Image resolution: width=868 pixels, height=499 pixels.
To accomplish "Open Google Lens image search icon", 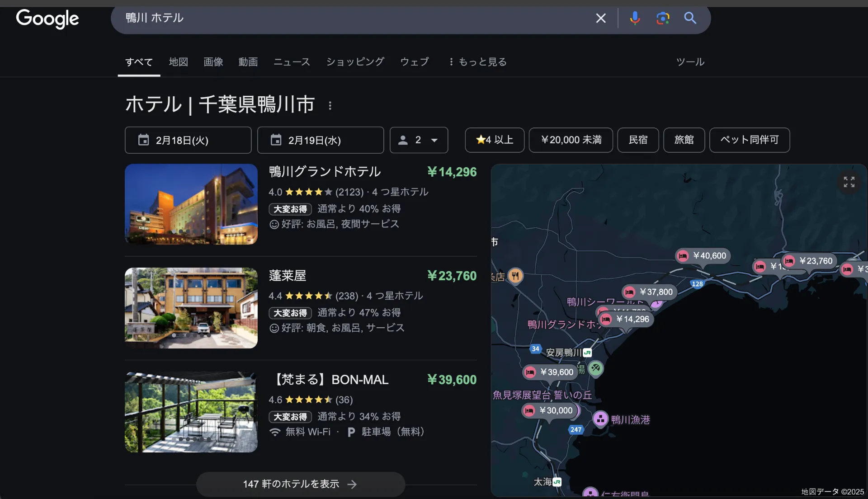I will click(663, 18).
